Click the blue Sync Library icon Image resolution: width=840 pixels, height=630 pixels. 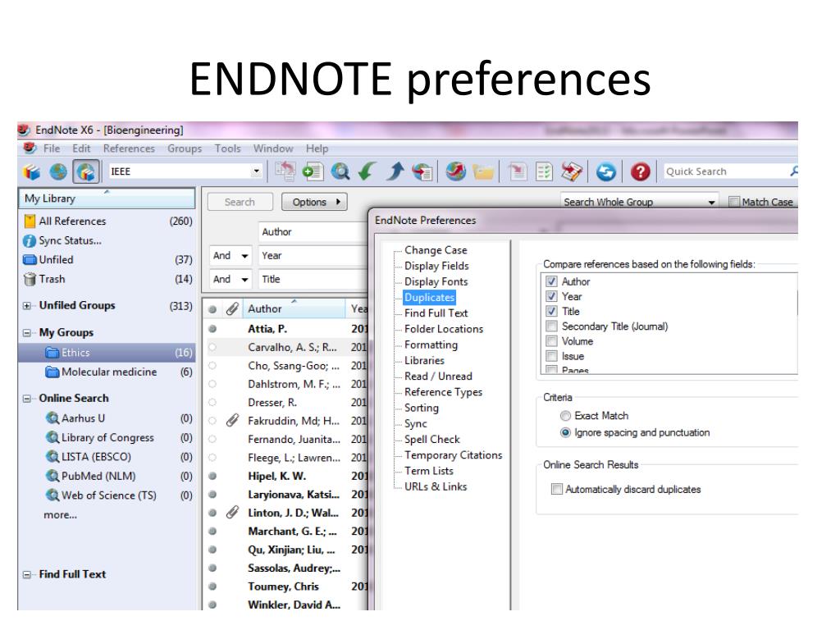[x=606, y=171]
